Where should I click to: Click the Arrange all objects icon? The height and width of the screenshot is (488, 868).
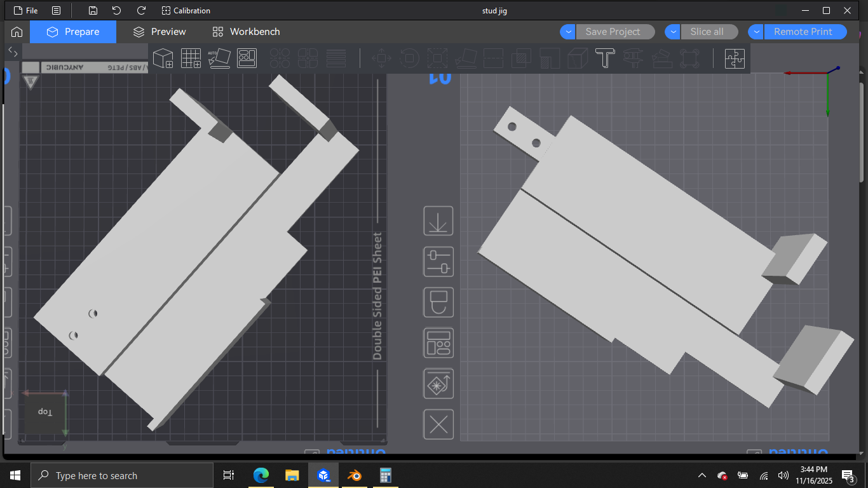[x=247, y=58]
